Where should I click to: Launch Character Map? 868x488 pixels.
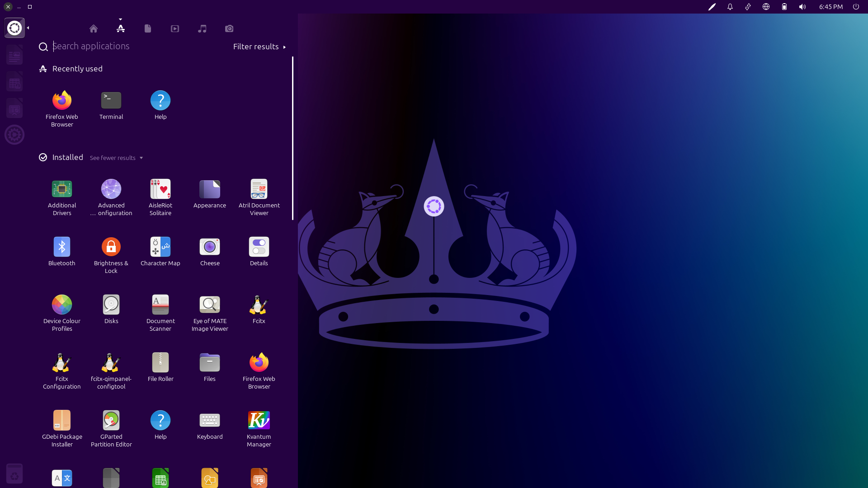160,252
